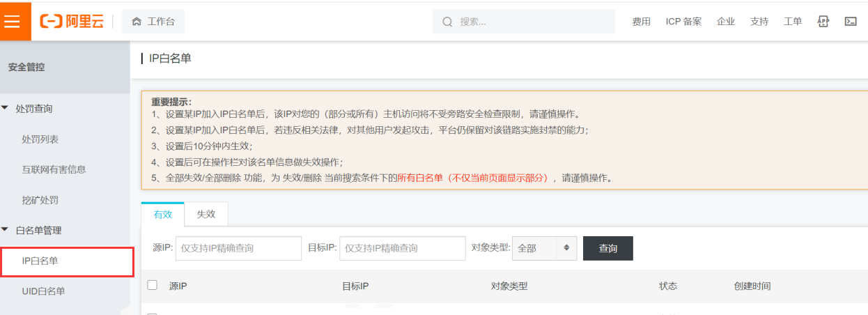Switch to the 失效 tab
868x315 pixels.
[206, 214]
